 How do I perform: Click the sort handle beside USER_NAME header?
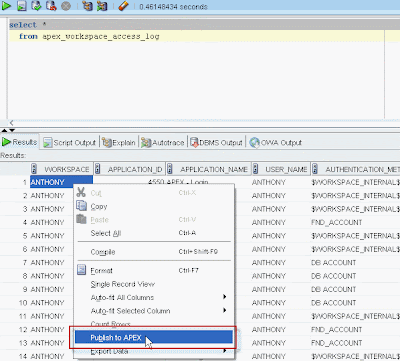(255, 169)
